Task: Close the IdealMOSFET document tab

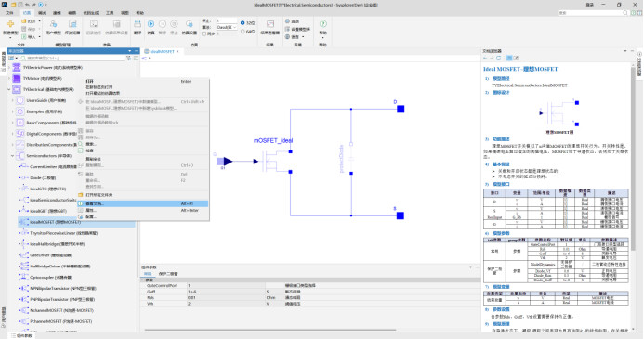Action: pyautogui.click(x=177, y=51)
